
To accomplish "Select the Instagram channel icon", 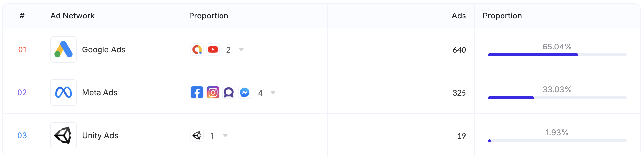I will pos(213,92).
